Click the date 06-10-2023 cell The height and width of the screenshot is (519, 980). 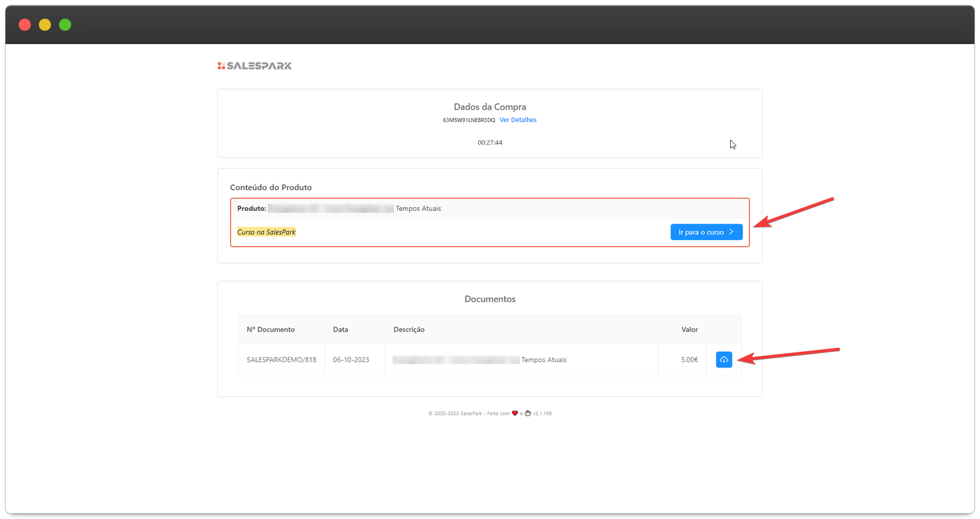(351, 360)
